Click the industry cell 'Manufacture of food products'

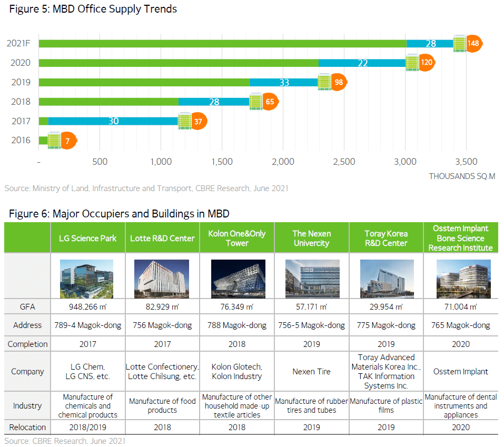tap(162, 405)
